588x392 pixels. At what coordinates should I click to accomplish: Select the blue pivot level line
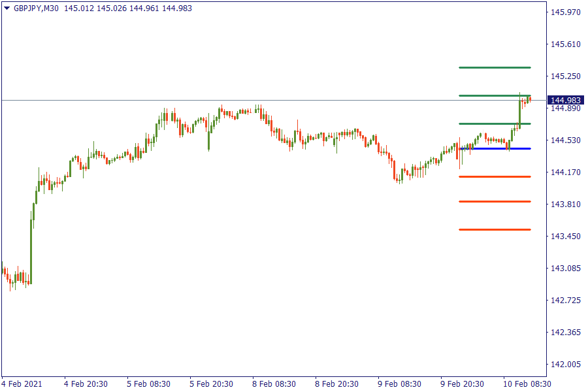495,149
